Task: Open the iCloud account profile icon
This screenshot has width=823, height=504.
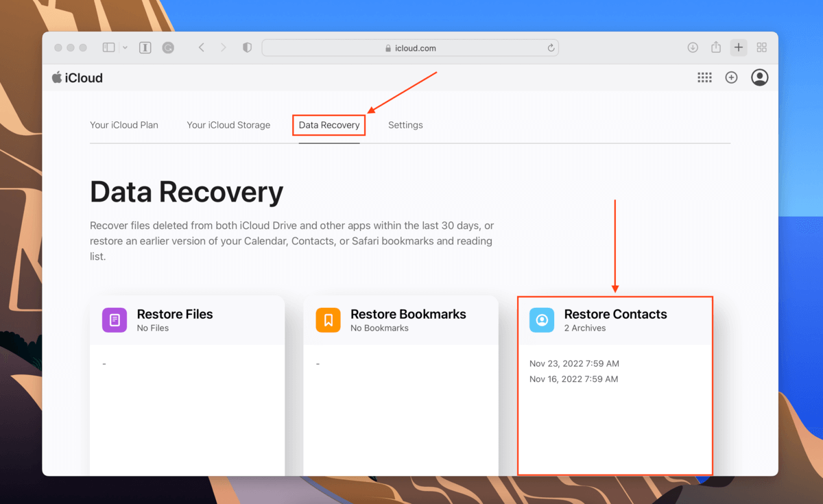Action: [x=759, y=77]
